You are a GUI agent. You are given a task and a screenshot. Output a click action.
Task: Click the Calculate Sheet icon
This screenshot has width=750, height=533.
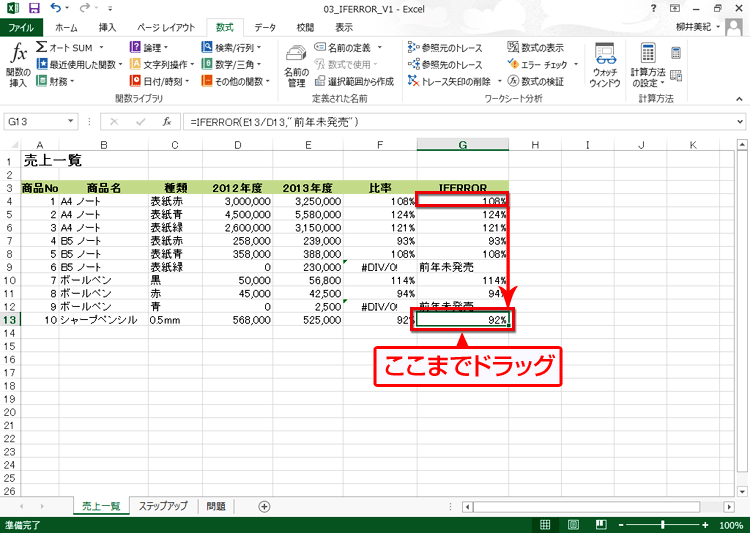click(x=676, y=76)
